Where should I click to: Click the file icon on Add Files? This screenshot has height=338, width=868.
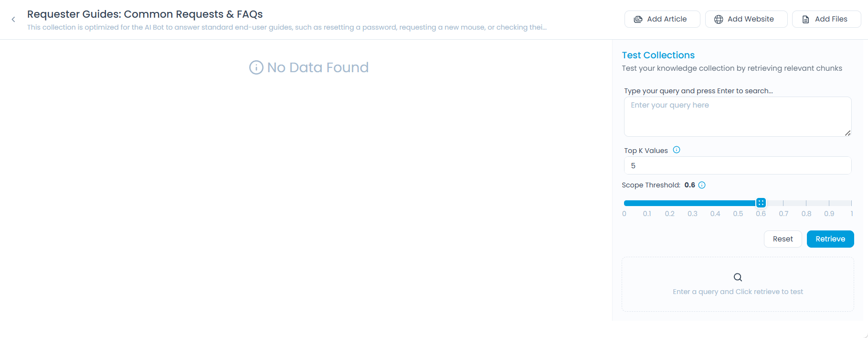(805, 19)
